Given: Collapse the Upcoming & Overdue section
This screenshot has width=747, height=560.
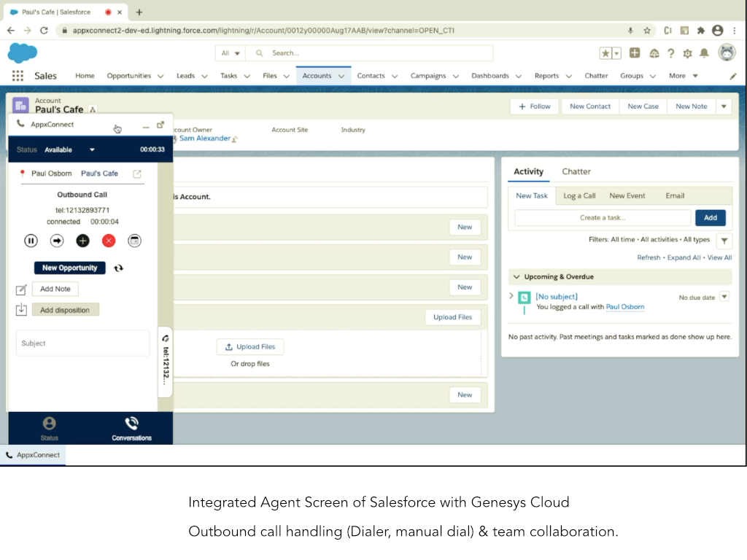Looking at the screenshot, I should [x=516, y=277].
